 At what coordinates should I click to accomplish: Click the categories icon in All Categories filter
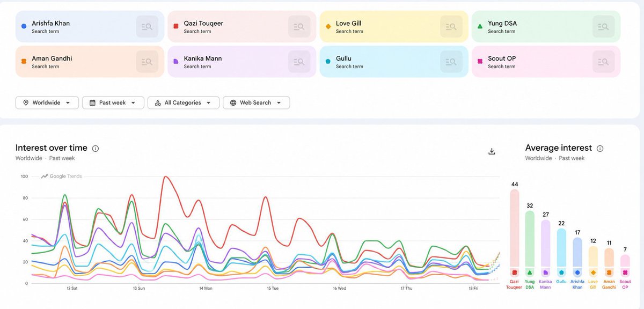point(158,102)
